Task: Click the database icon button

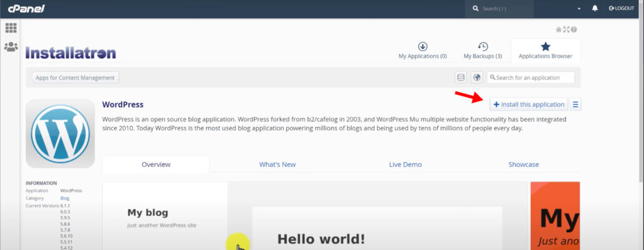Action: (x=461, y=77)
